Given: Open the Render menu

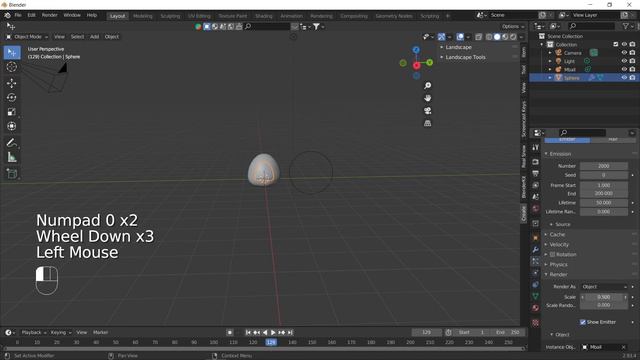Looking at the screenshot, I should click(49, 15).
